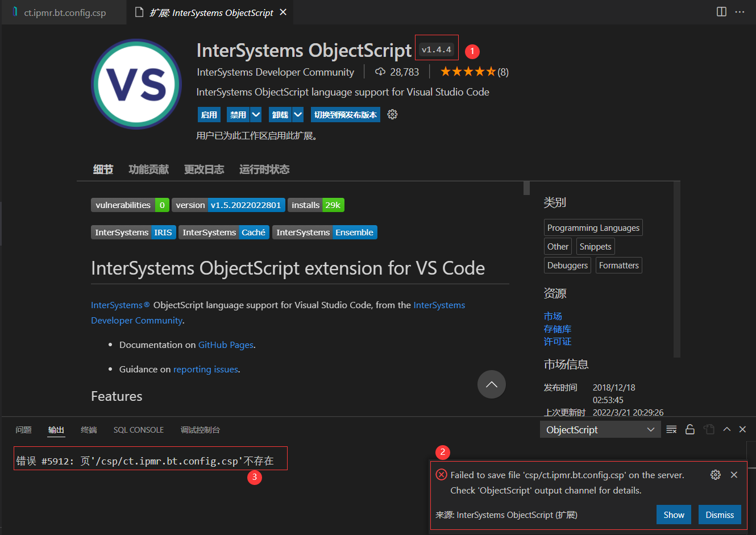Screen dimensions: 756x535
Task: Open the ObjectScript output channel dropdown
Action: (600, 429)
